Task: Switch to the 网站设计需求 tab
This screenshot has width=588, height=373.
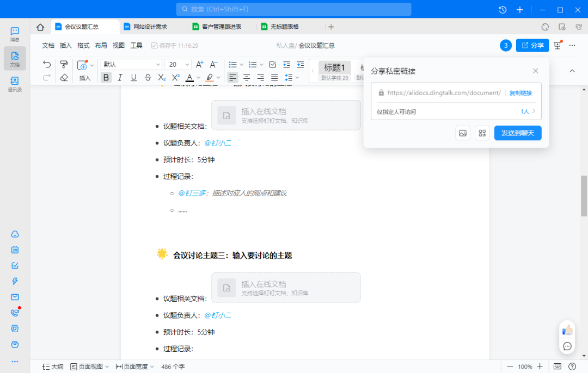Action: point(149,27)
